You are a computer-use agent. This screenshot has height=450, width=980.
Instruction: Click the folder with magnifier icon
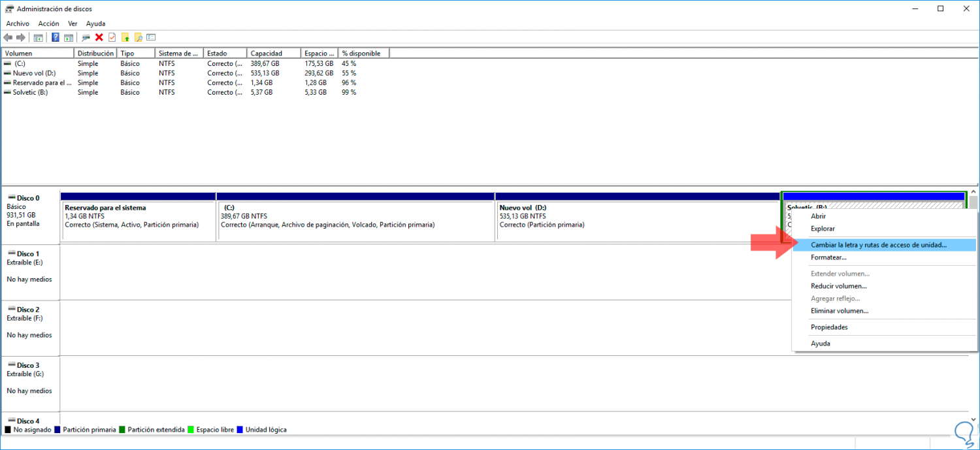pos(138,37)
